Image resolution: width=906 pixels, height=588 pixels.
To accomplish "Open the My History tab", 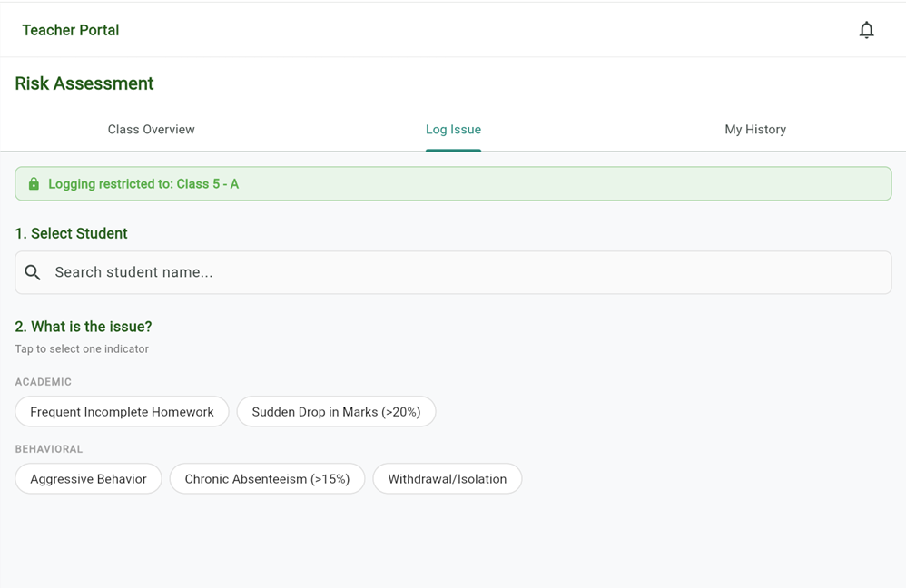I will pos(754,130).
